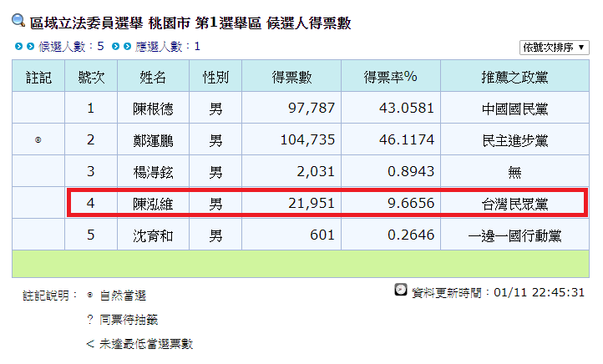Click the 註記 column header
Screen dimensions: 603x364
[38, 78]
